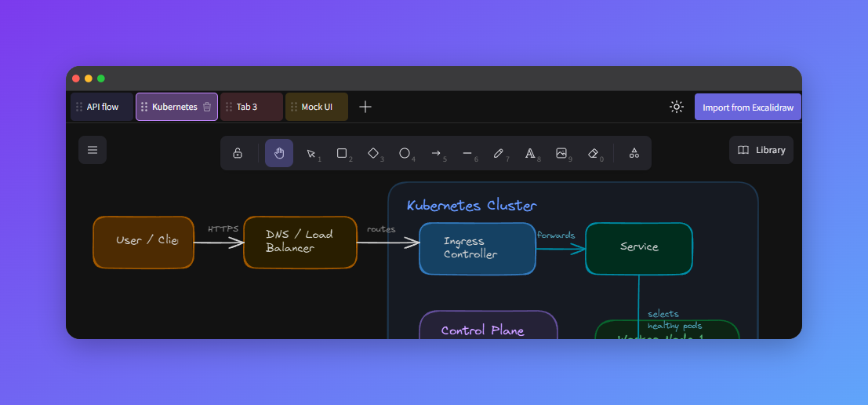The width and height of the screenshot is (868, 405).
Task: Select the Draw pencil tool
Action: pyautogui.click(x=499, y=154)
